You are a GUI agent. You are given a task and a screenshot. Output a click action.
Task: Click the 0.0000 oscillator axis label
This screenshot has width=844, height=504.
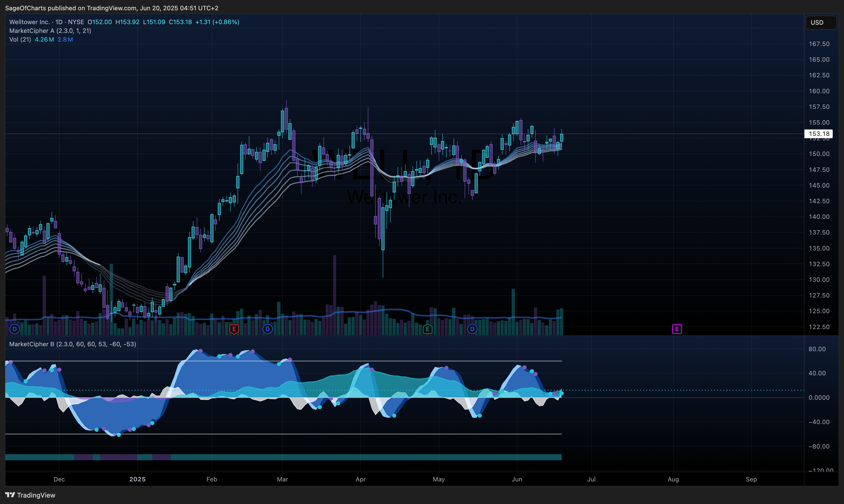click(819, 398)
